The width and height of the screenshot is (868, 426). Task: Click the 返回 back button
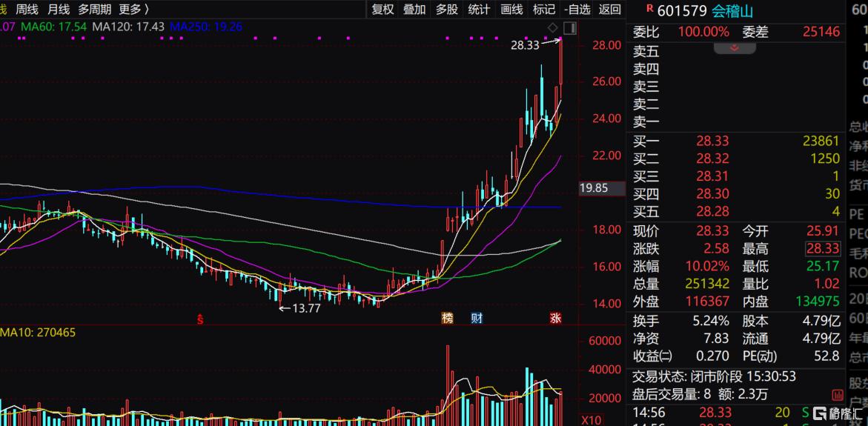(609, 9)
